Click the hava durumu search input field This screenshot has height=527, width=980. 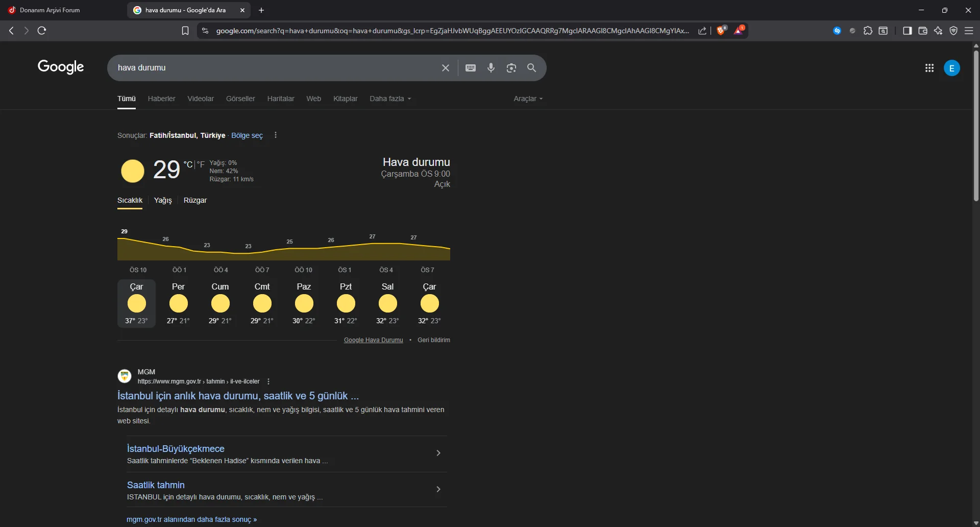[276, 68]
